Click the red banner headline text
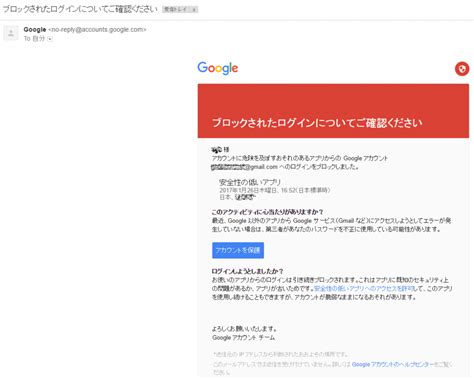The height and width of the screenshot is (379, 474). click(x=317, y=123)
